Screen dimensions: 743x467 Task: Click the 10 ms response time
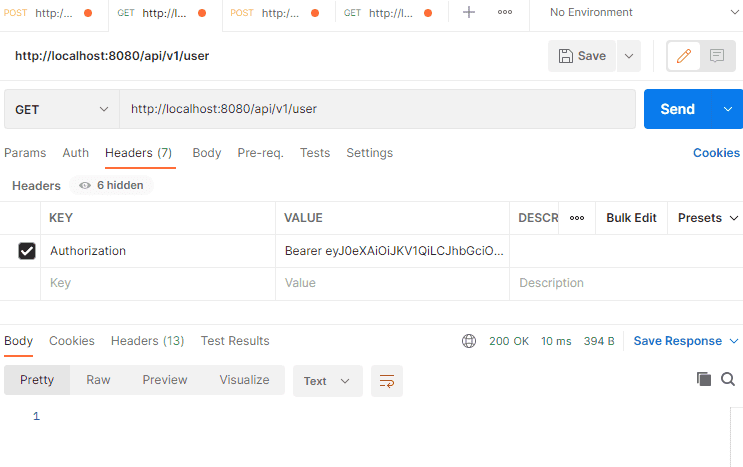(x=556, y=341)
